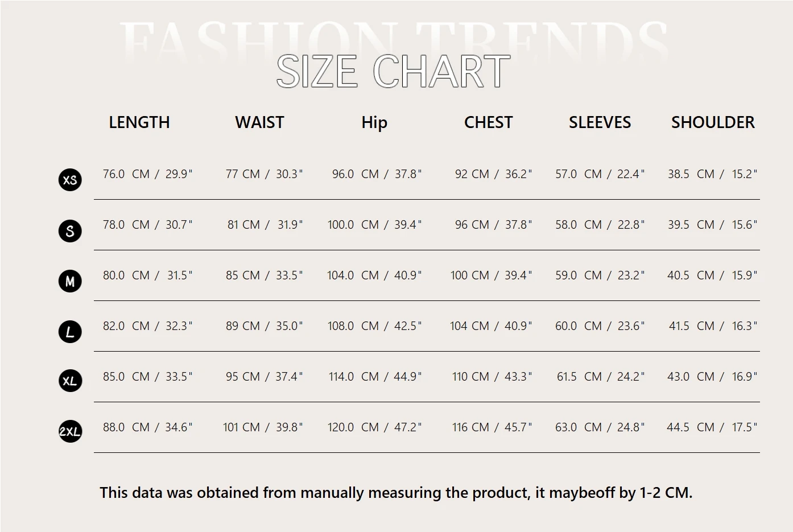Click the XS size badge
Image resolution: width=793 pixels, height=532 pixels.
pyautogui.click(x=70, y=180)
